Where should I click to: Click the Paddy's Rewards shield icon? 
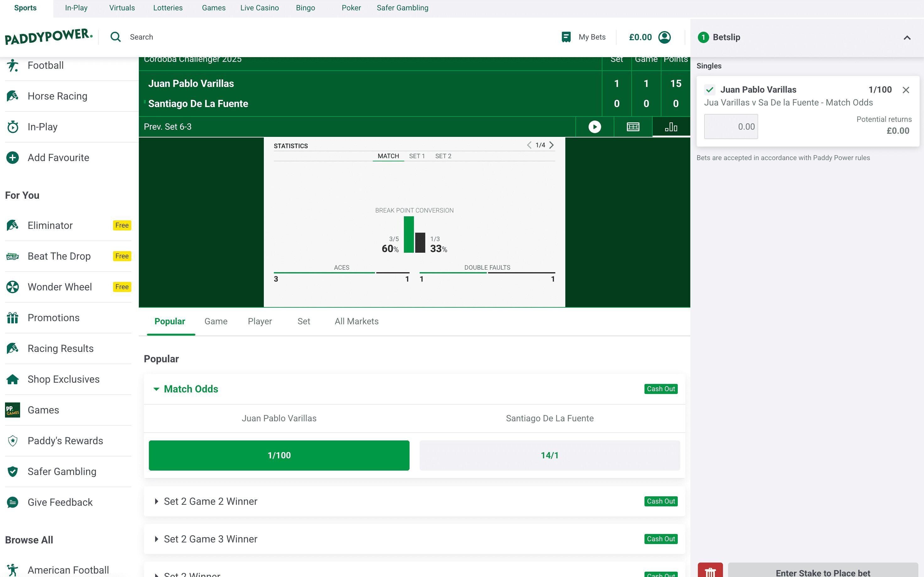pos(13,441)
